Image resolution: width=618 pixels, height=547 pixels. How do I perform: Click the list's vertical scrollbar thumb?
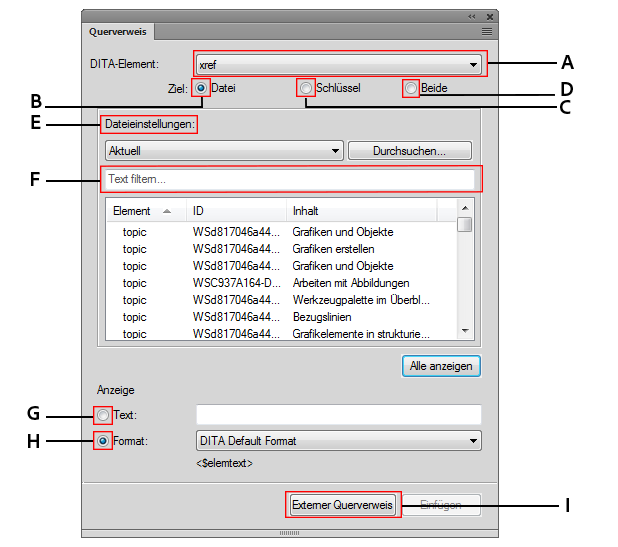click(x=464, y=223)
